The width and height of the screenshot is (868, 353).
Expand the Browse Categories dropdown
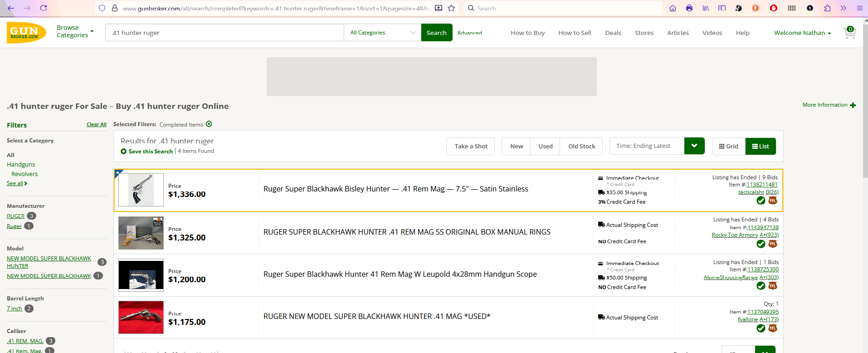pyautogui.click(x=75, y=31)
